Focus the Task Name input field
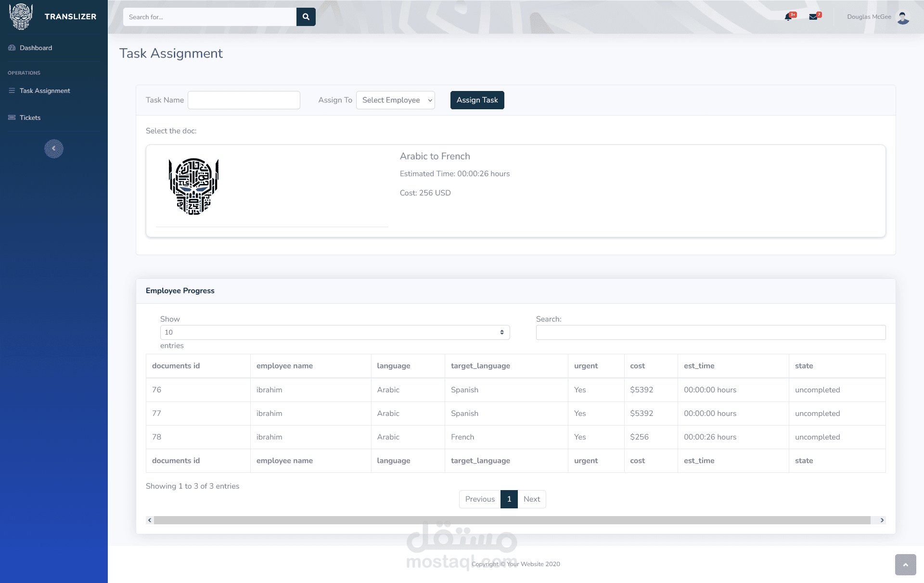Image resolution: width=924 pixels, height=583 pixels. [x=244, y=100]
